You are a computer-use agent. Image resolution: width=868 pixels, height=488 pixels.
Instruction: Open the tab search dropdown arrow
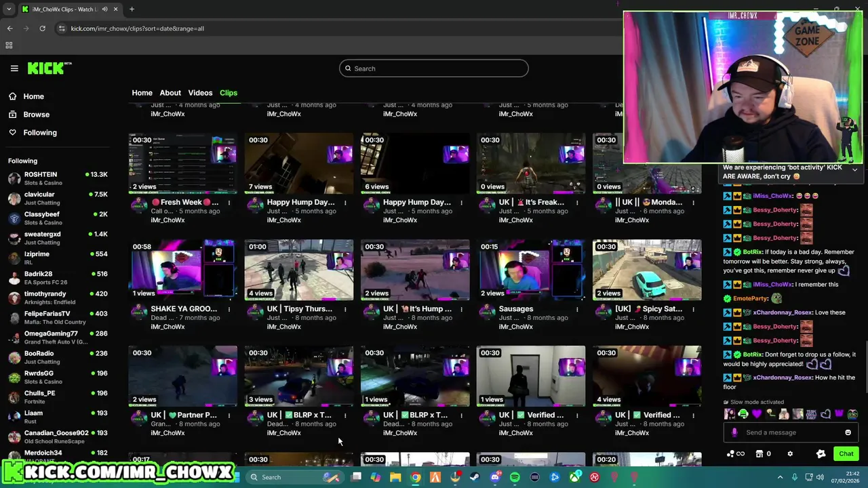[x=9, y=9]
